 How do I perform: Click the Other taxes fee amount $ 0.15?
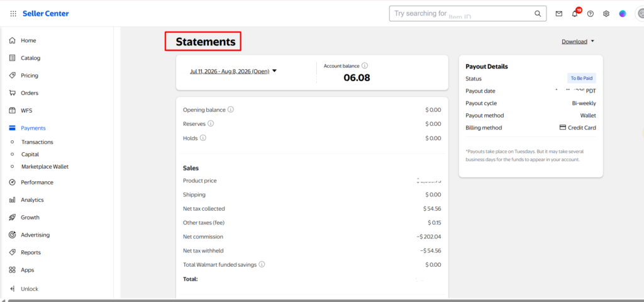[435, 223]
